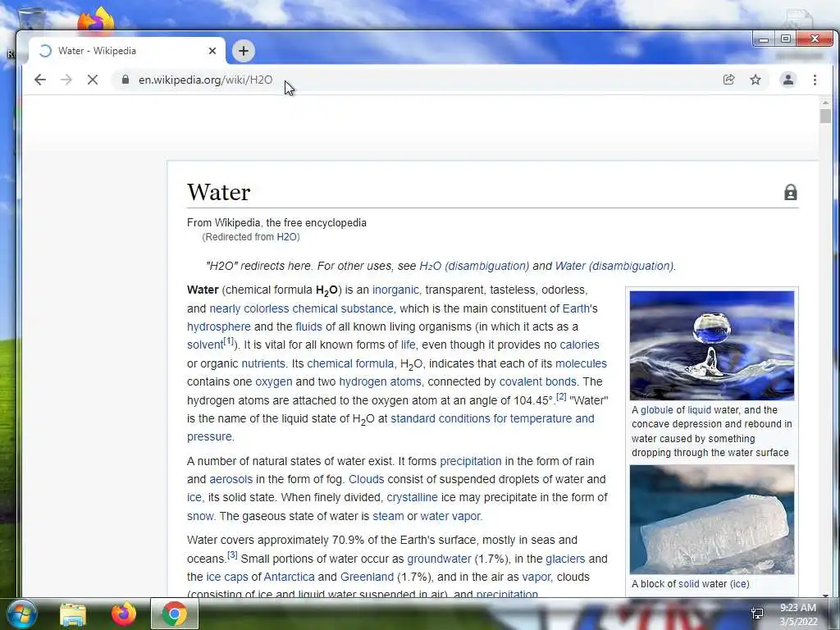Open the Antarctica link
The image size is (840, 630).
[x=290, y=577]
